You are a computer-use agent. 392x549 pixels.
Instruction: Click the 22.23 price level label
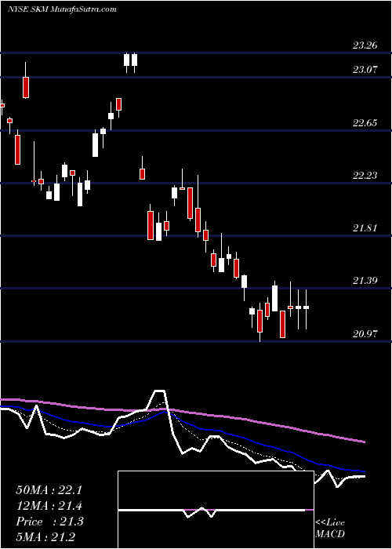pos(365,176)
